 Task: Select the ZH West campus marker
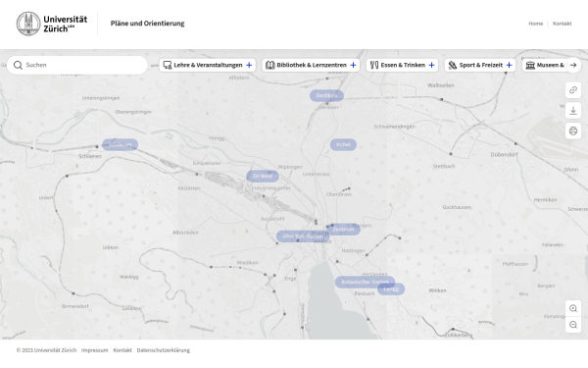click(263, 177)
